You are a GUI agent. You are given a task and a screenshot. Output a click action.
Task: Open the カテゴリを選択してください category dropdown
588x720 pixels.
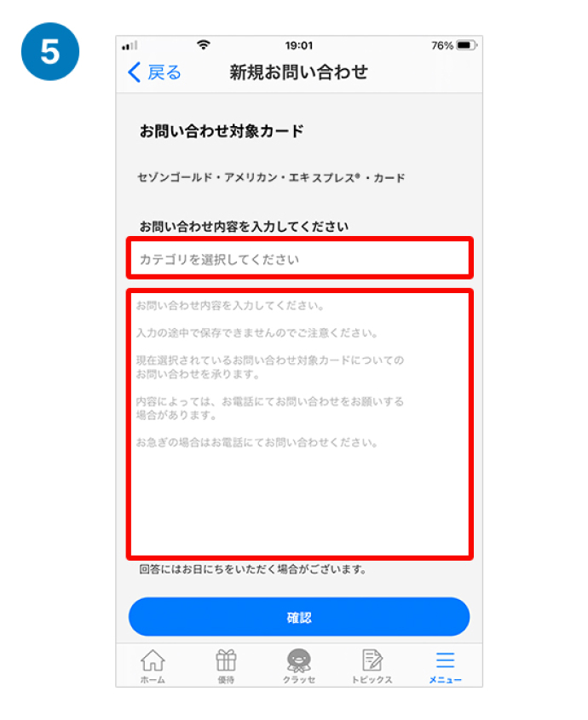299,258
